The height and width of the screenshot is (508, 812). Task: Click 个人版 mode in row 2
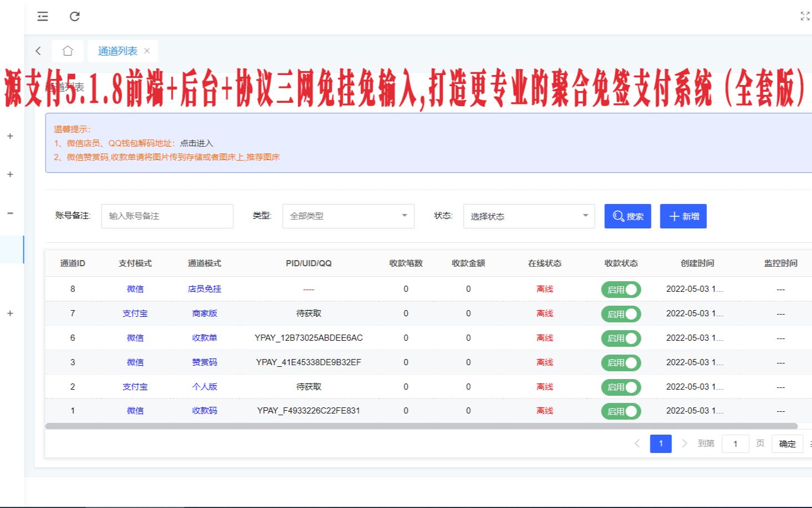click(204, 387)
